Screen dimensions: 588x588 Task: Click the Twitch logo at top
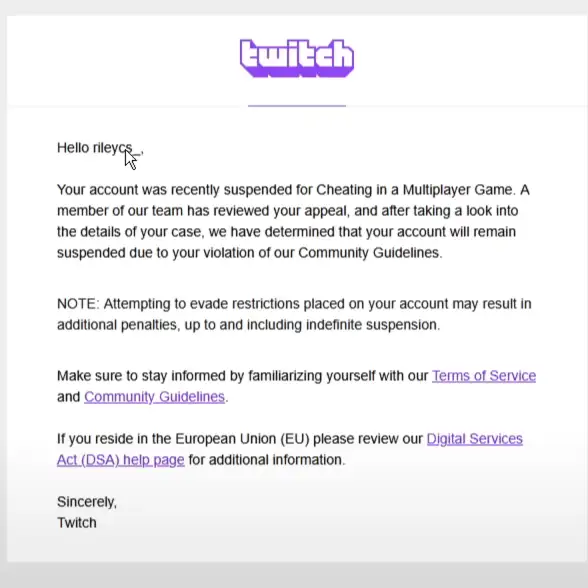coord(297,58)
